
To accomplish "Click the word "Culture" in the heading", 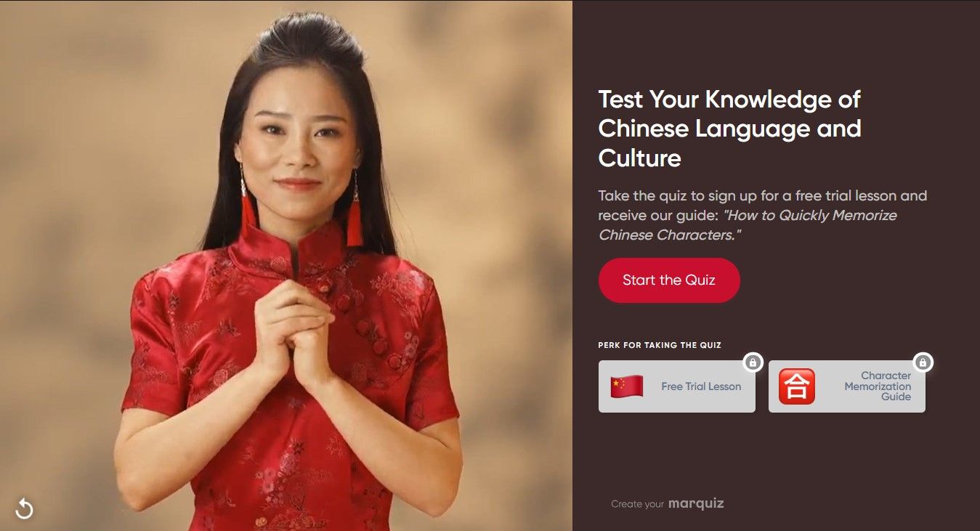I will click(639, 158).
